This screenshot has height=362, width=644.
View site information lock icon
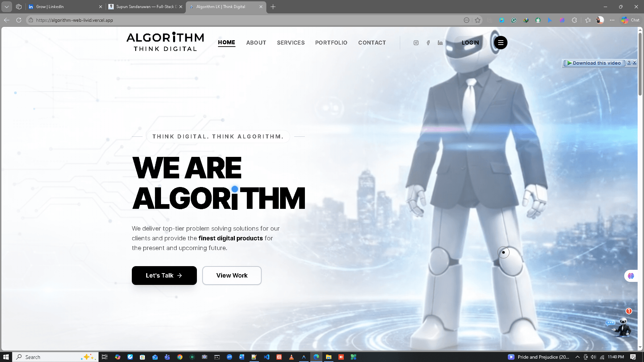[31, 20]
